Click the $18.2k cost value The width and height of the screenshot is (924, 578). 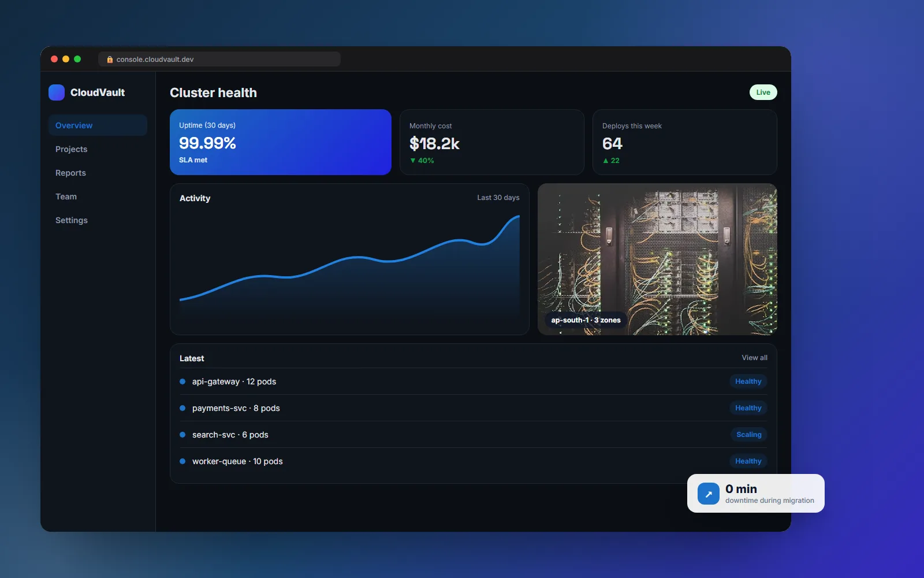pyautogui.click(x=434, y=143)
